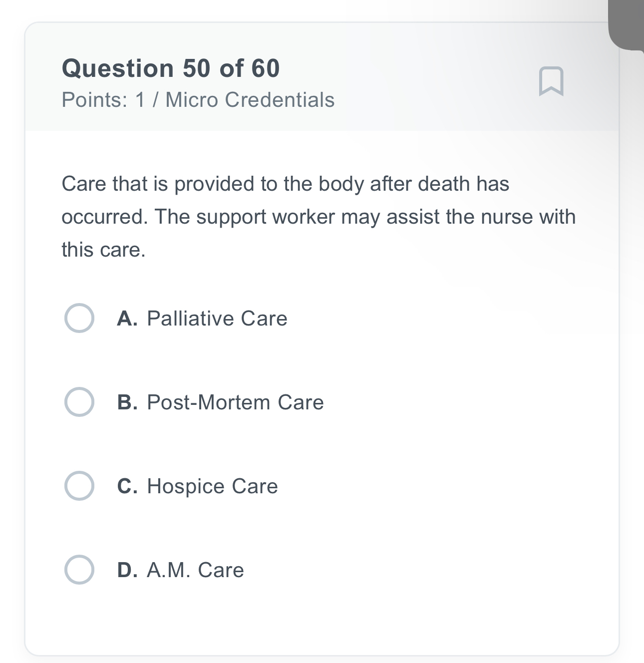Select radio button for A.M. Care
This screenshot has height=663, width=644.
tap(79, 570)
